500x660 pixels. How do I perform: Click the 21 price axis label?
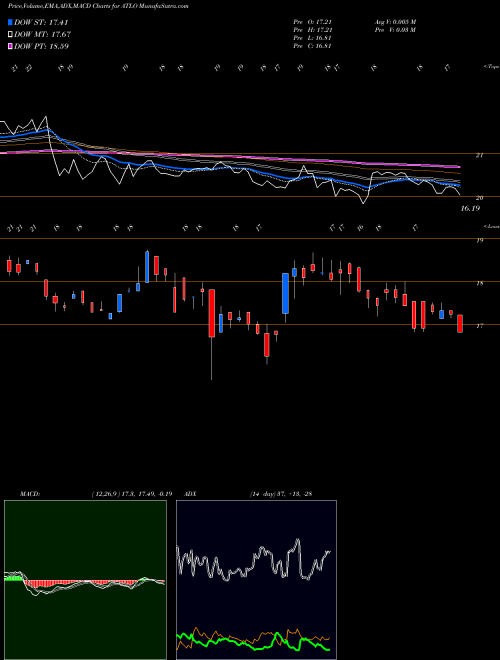(479, 155)
